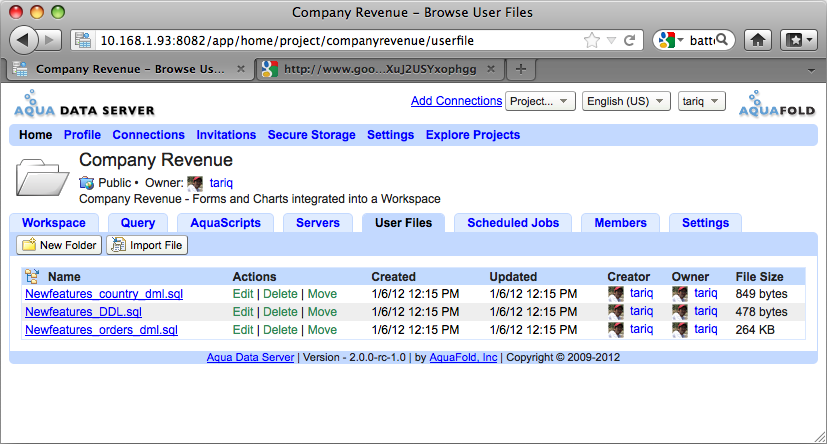Select Secure Storage in the navigation menu
The height and width of the screenshot is (444, 827).
311,135
